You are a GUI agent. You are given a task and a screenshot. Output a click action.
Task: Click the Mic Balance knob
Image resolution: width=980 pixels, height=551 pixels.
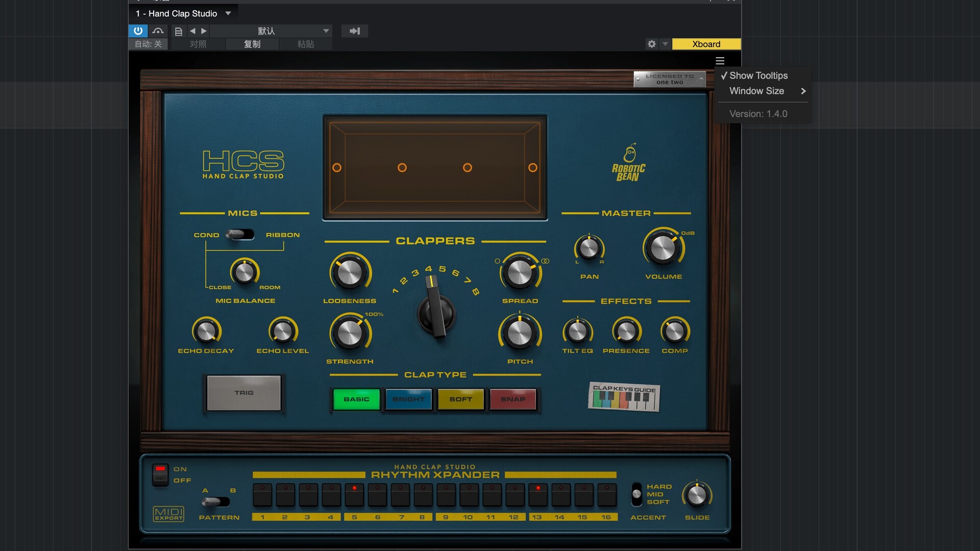pyautogui.click(x=244, y=272)
